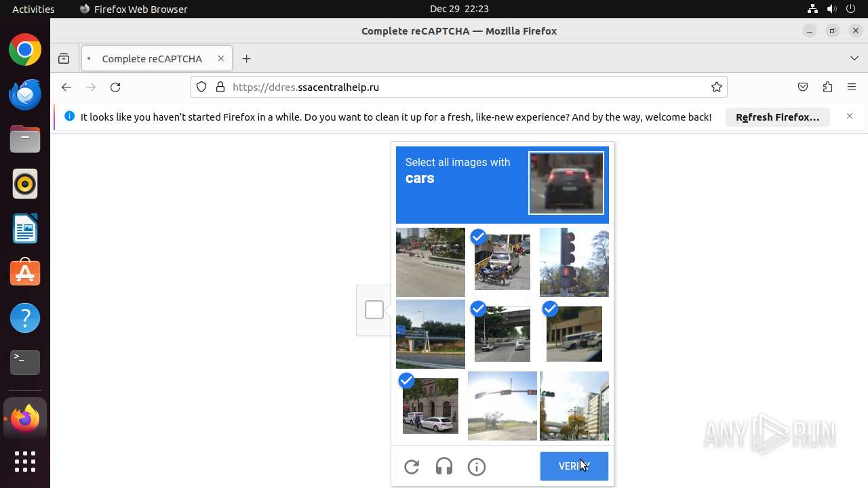Viewport: 868px width, 488px height.
Task: Select the green light city buildings tile
Action: click(574, 406)
